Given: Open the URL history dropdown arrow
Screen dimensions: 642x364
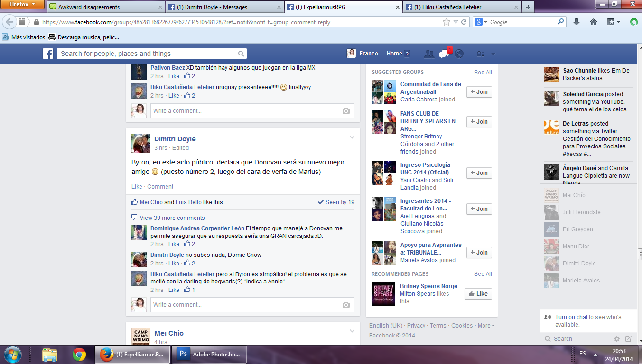Looking at the screenshot, I should (x=456, y=22).
